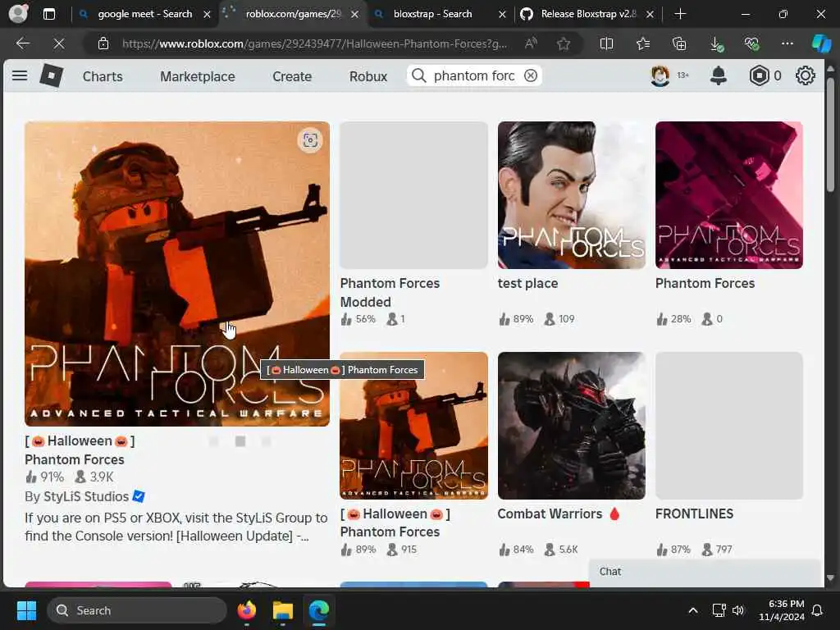
Task: Open the StyLiS Studios creator link
Action: (85, 496)
